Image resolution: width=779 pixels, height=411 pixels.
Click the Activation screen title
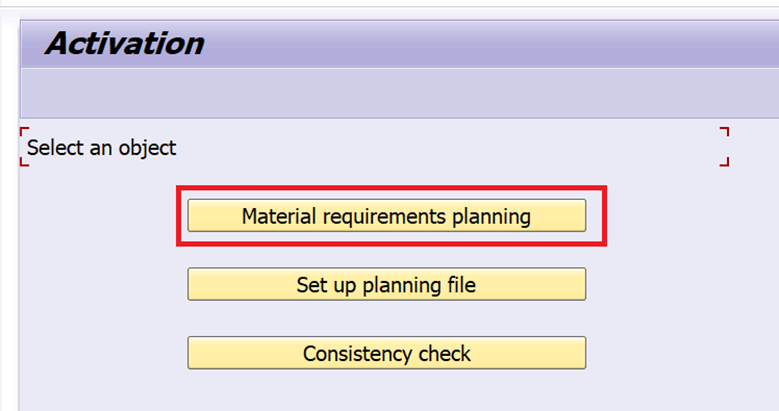(x=124, y=44)
